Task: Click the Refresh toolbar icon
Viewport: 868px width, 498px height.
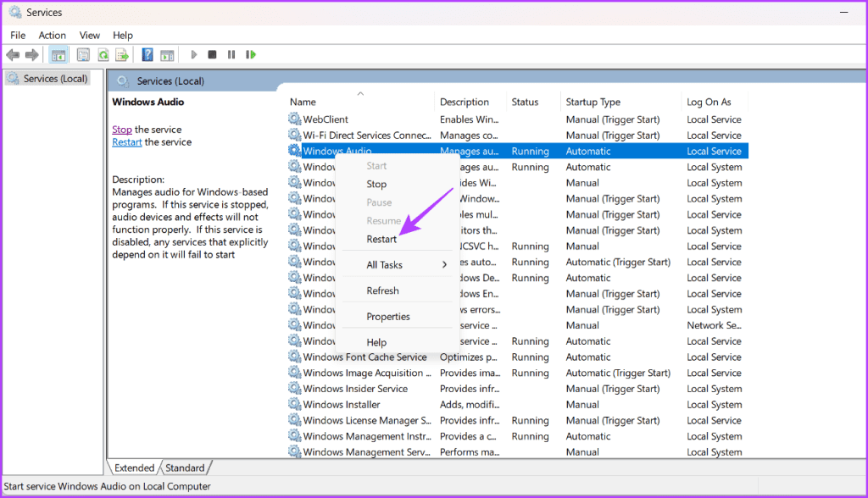Action: [103, 55]
